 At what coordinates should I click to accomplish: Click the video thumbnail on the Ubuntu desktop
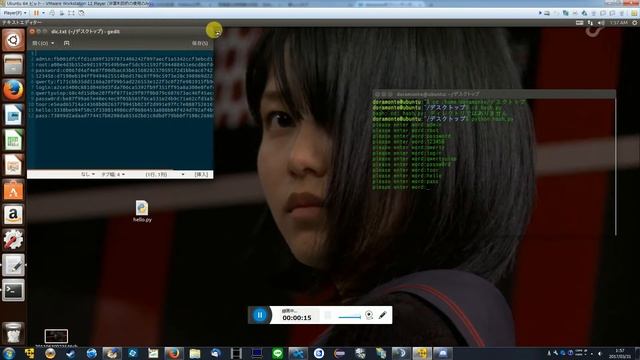56,336
